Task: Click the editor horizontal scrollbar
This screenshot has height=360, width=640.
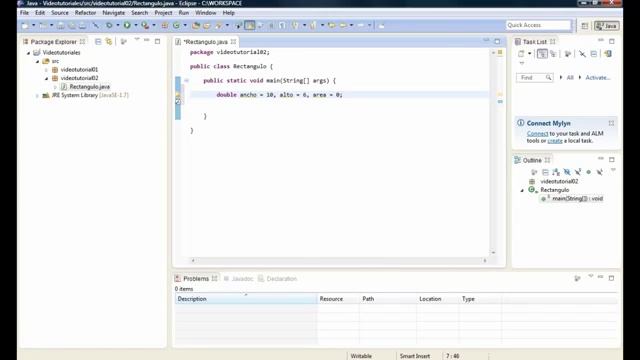Action: pyautogui.click(x=339, y=260)
